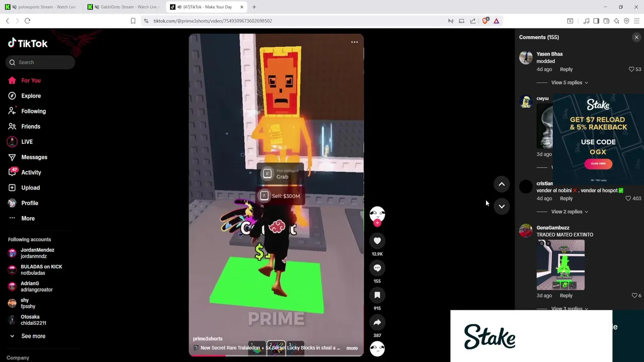This screenshot has width=644, height=362.
Task: Open comments via speech bubble icon
Action: click(377, 268)
